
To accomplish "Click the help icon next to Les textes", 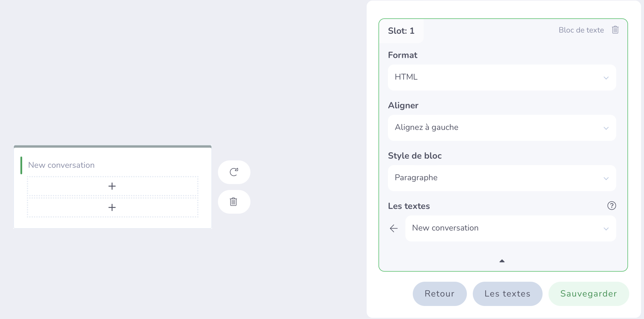I will (x=611, y=206).
